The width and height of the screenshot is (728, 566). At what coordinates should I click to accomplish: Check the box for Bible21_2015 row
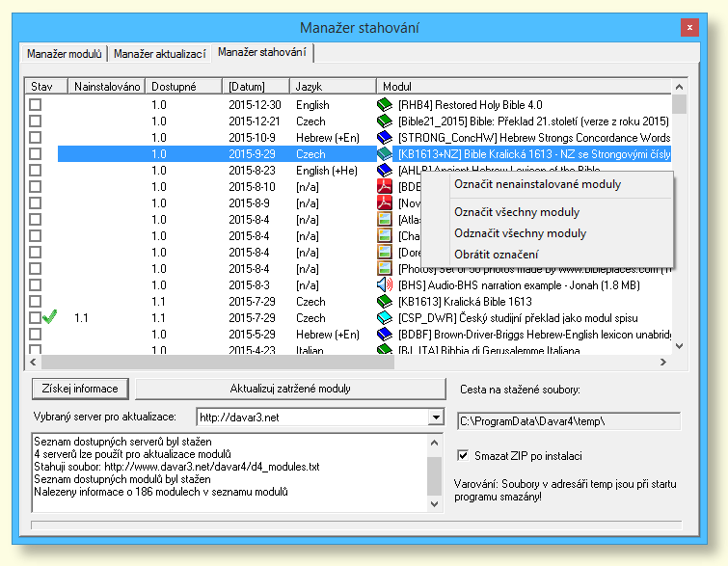point(36,121)
